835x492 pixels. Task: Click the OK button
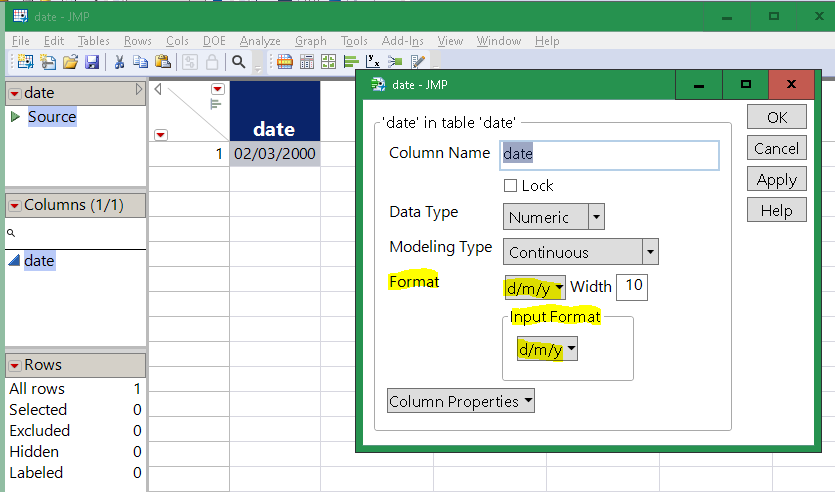pyautogui.click(x=777, y=117)
